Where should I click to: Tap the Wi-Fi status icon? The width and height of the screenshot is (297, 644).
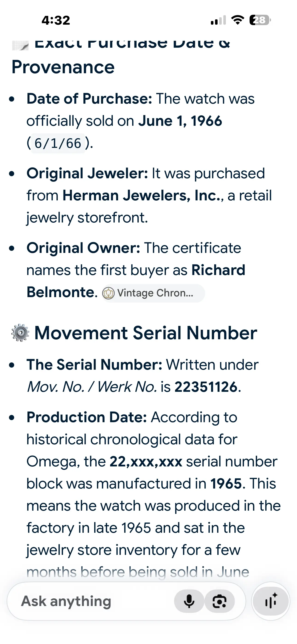[x=238, y=20]
